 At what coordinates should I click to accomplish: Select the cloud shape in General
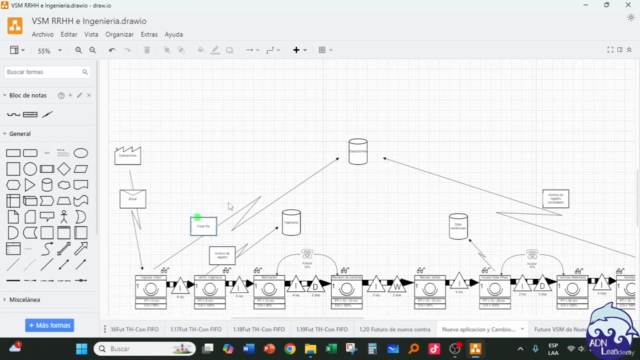coord(64,185)
